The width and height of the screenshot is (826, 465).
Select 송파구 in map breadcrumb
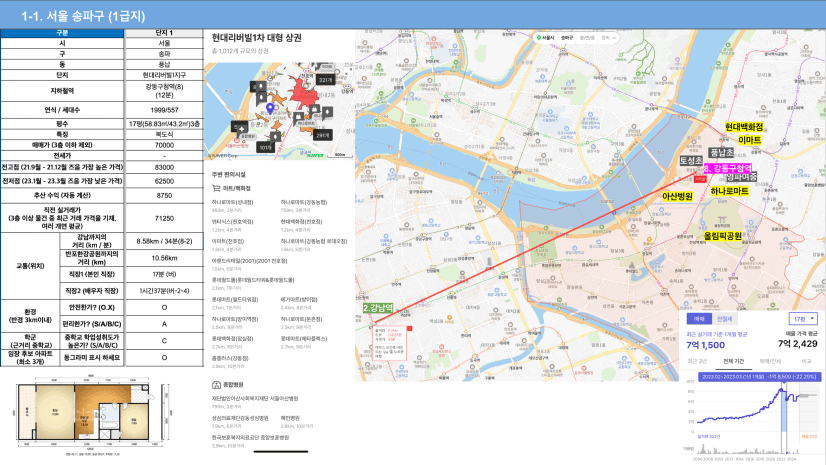coord(567,38)
